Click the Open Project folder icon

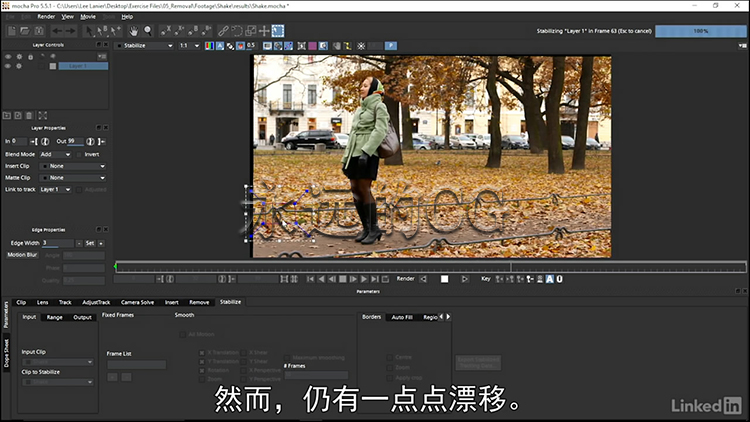click(x=25, y=31)
